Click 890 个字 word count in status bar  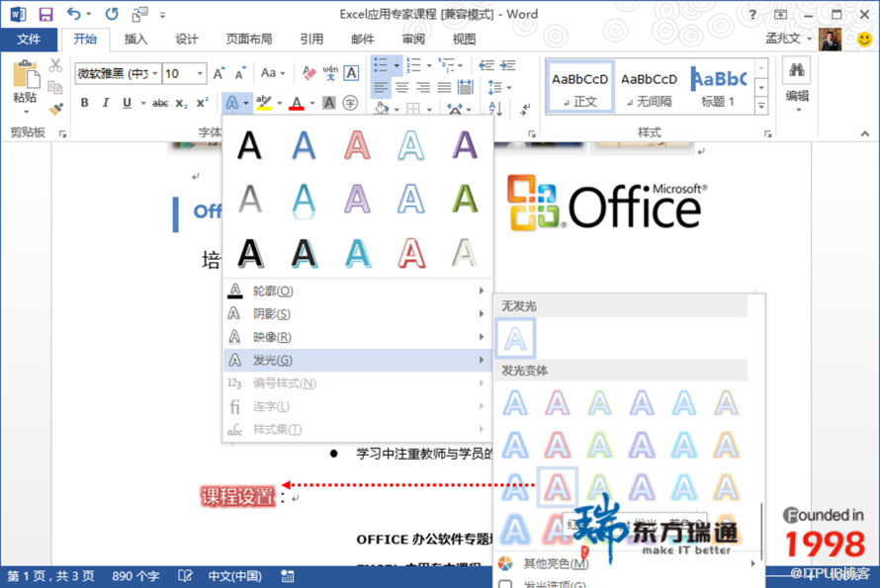point(135,576)
